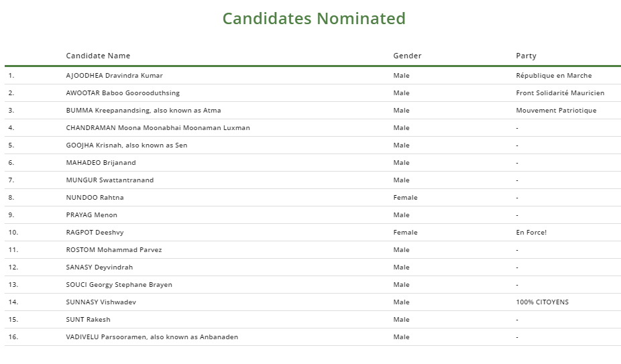Select MUNGUR Swattantranand in the list
621x364 pixels.
point(109,180)
